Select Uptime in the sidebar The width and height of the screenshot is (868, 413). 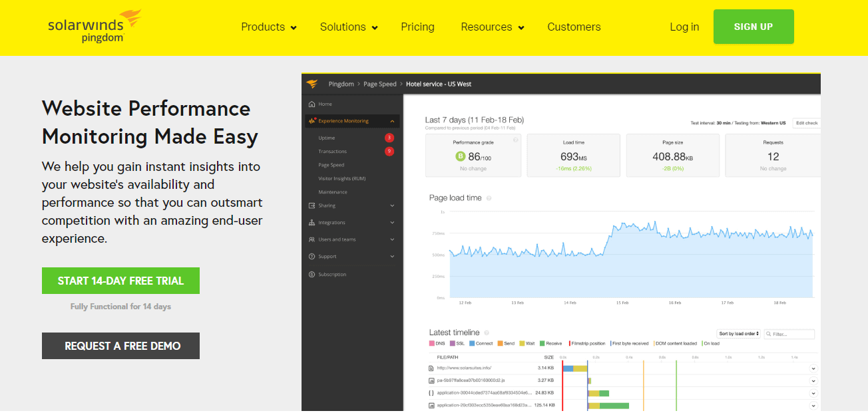coord(326,138)
